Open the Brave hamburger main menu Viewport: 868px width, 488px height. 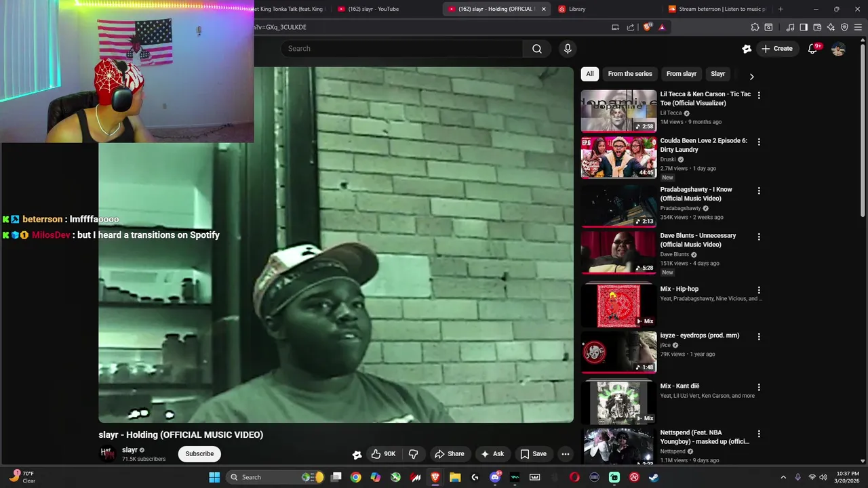[x=858, y=27]
